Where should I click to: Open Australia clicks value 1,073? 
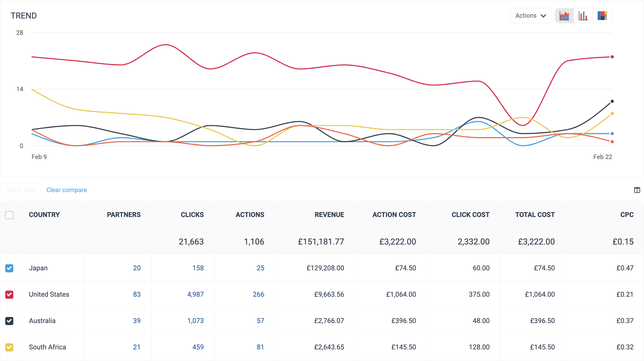pyautogui.click(x=195, y=321)
